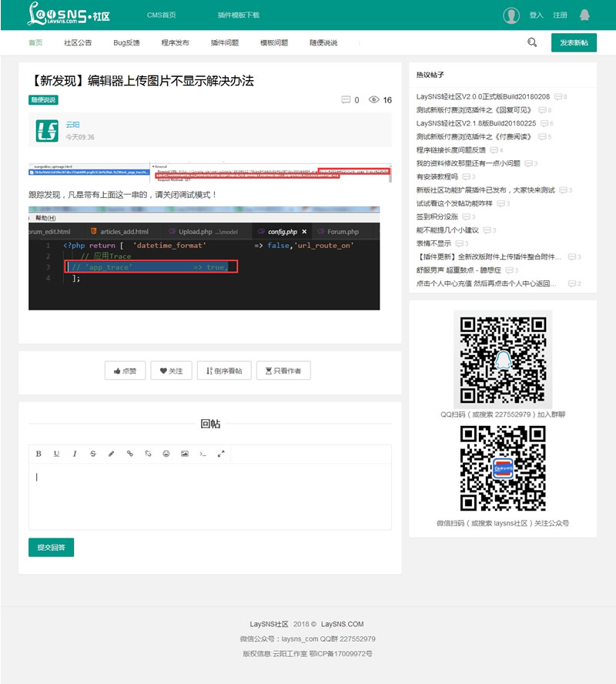This screenshot has height=684, width=616.
Task: Open hot post LaySNS轻社区V2.0.0正式版Build20180208
Action: tap(483, 97)
